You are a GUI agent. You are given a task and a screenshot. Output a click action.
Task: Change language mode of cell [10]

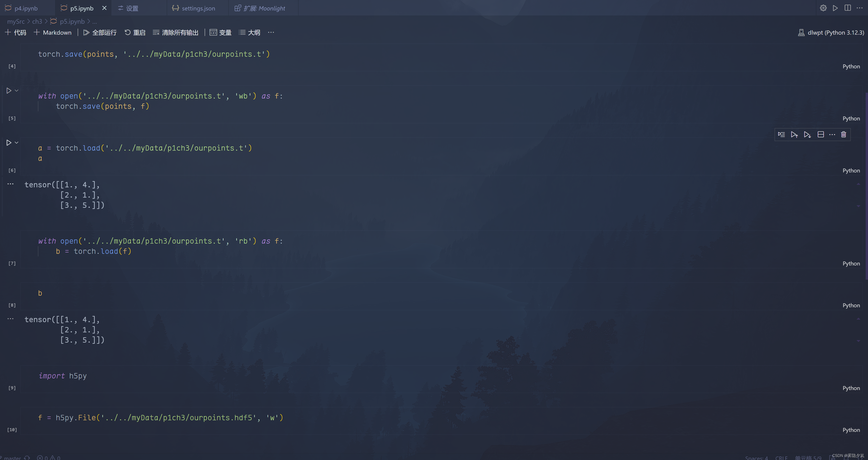click(x=851, y=430)
